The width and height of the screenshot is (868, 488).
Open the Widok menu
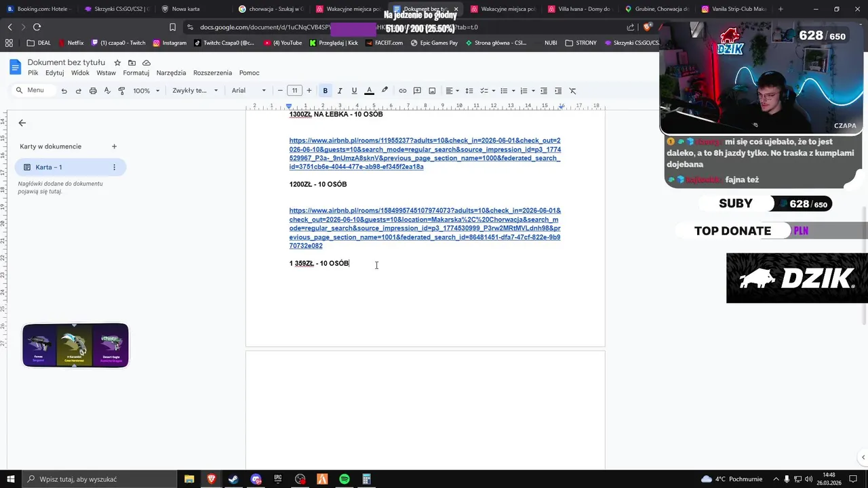click(x=80, y=73)
